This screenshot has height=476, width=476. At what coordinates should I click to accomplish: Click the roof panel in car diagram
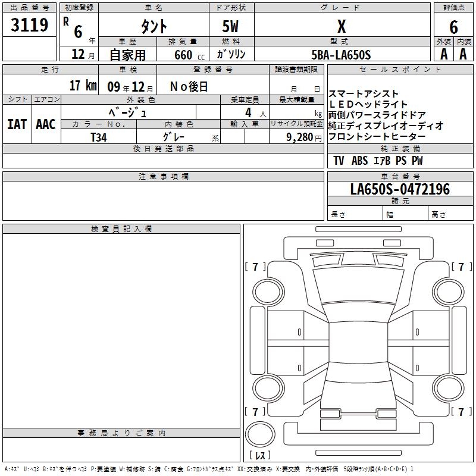point(358,342)
